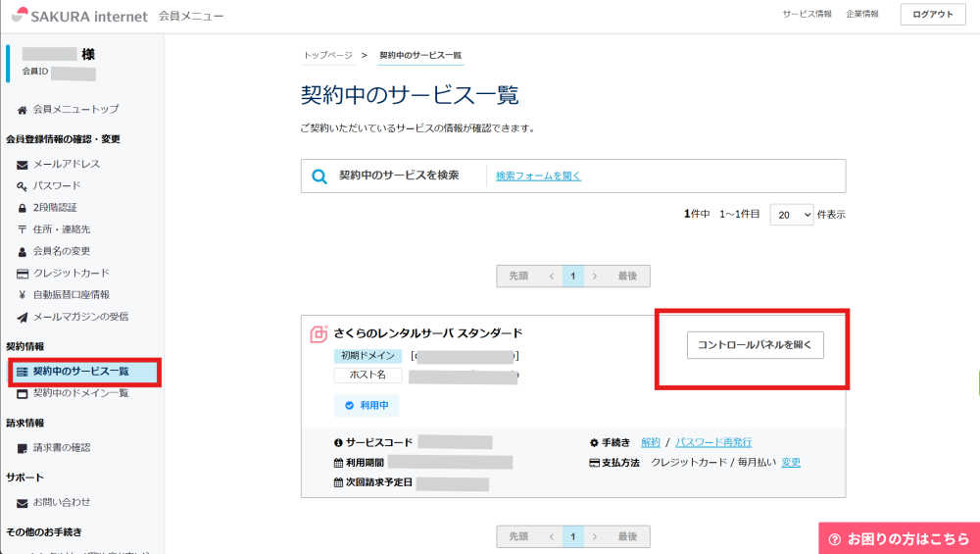Open 自動振替口座情報 page
The height and width of the screenshot is (554, 980).
72,294
